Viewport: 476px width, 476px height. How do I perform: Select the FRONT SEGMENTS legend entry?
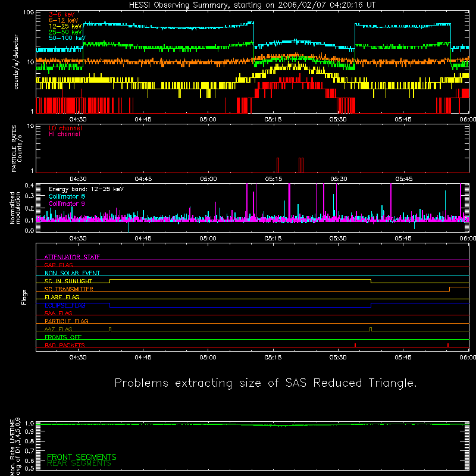tap(82, 457)
